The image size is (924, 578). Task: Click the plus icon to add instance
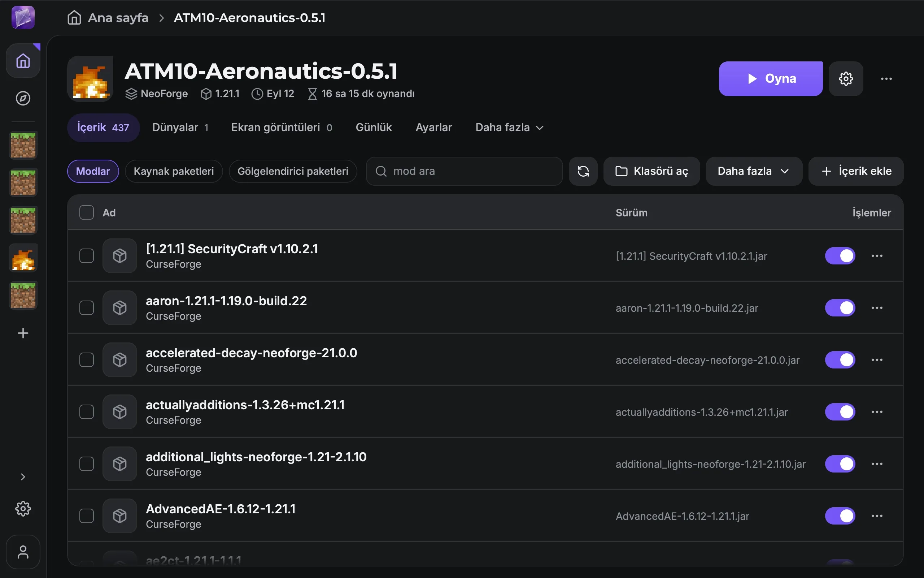[23, 333]
